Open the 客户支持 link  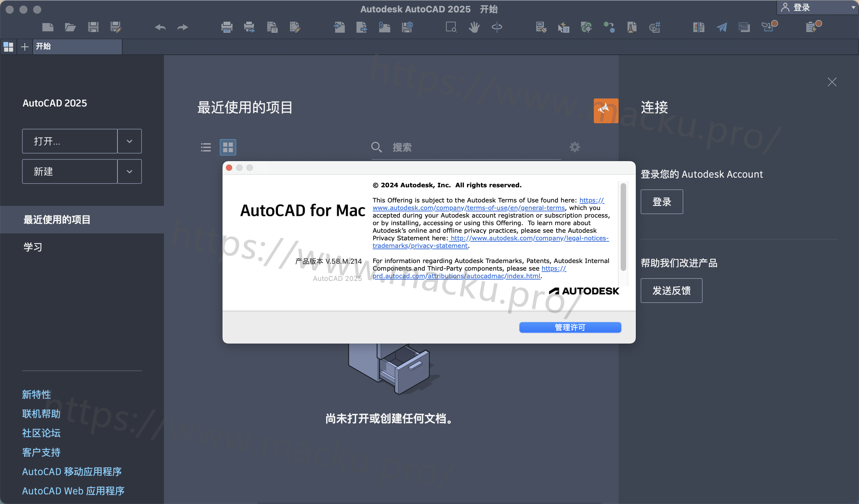click(x=41, y=452)
